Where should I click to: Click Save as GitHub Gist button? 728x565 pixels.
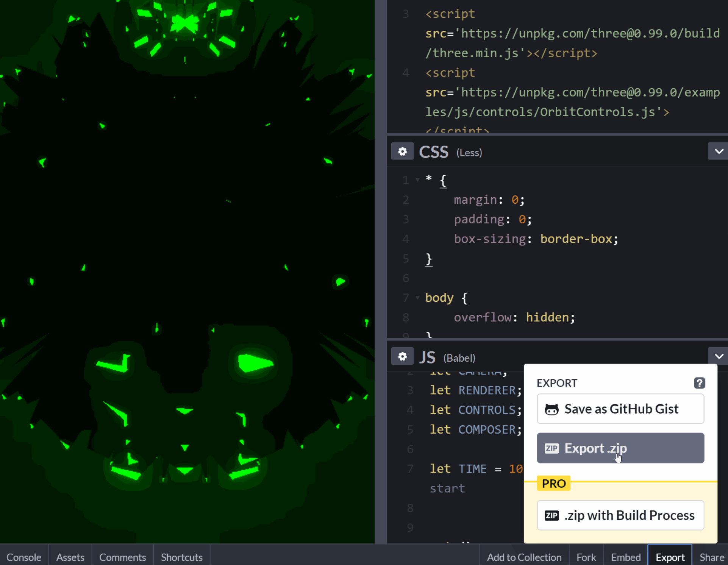click(620, 408)
